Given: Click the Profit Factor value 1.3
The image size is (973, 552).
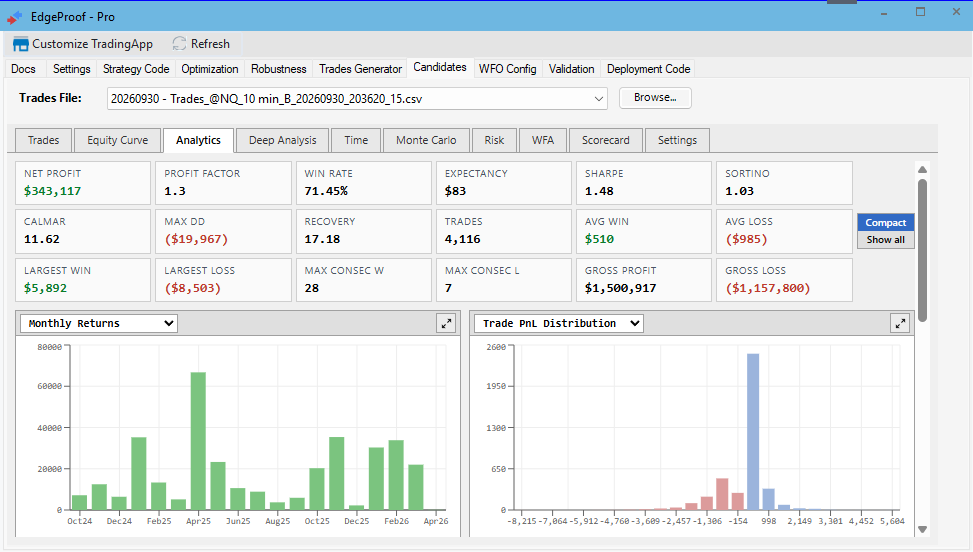Looking at the screenshot, I should [x=175, y=191].
